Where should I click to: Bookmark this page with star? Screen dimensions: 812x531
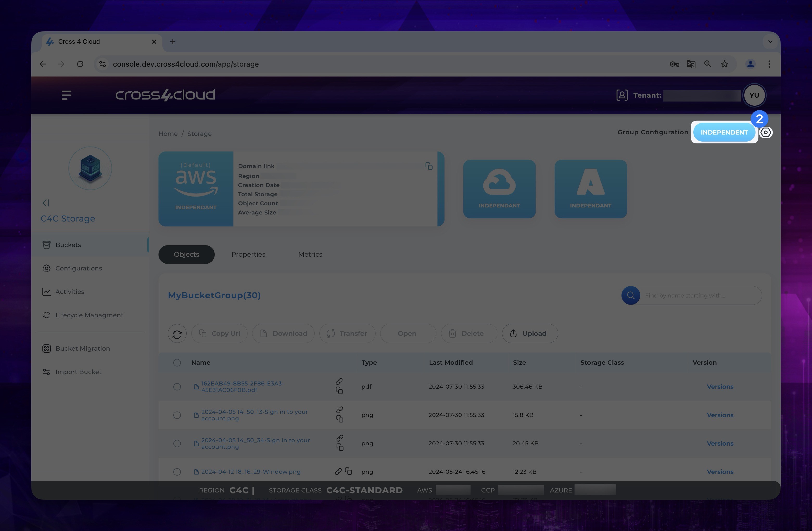(x=724, y=64)
